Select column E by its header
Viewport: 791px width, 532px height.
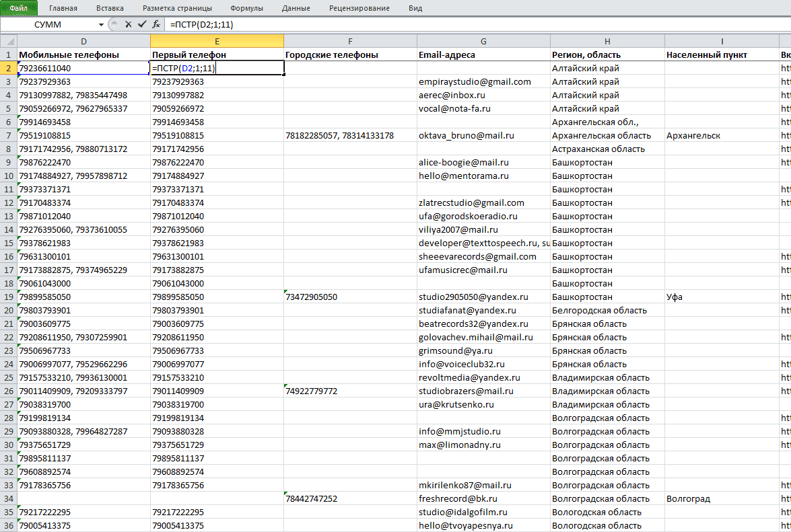217,41
